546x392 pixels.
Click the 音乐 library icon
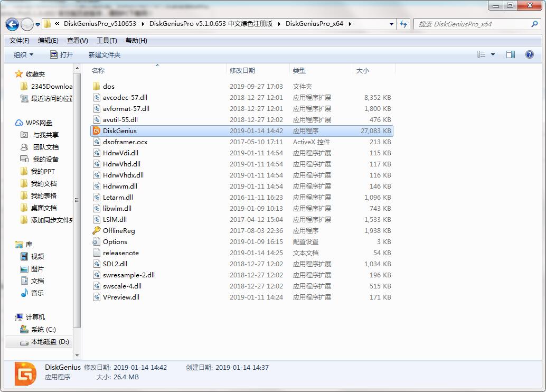(24, 293)
